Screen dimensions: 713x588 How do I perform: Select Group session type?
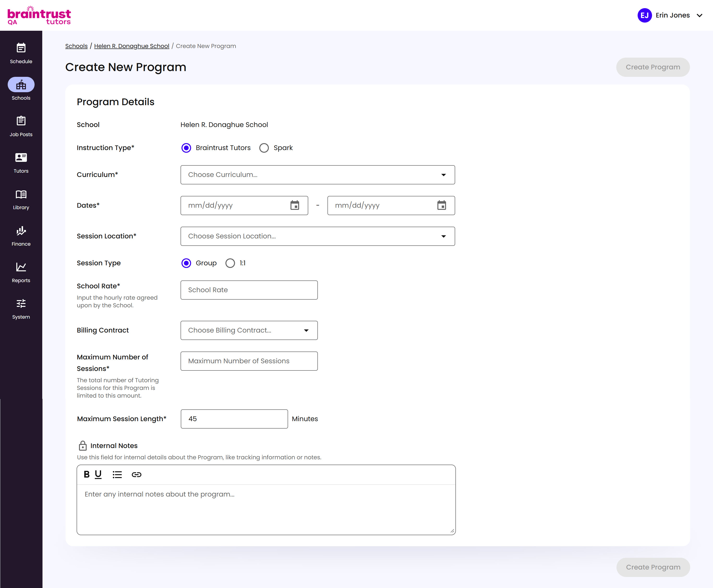coord(186,263)
